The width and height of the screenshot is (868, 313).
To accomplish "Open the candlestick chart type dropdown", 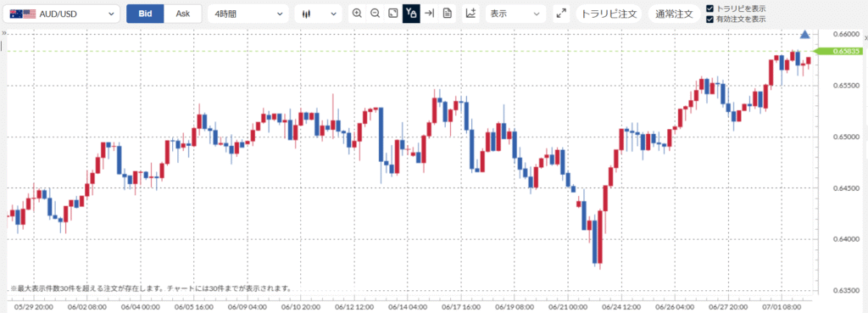I will click(x=319, y=14).
